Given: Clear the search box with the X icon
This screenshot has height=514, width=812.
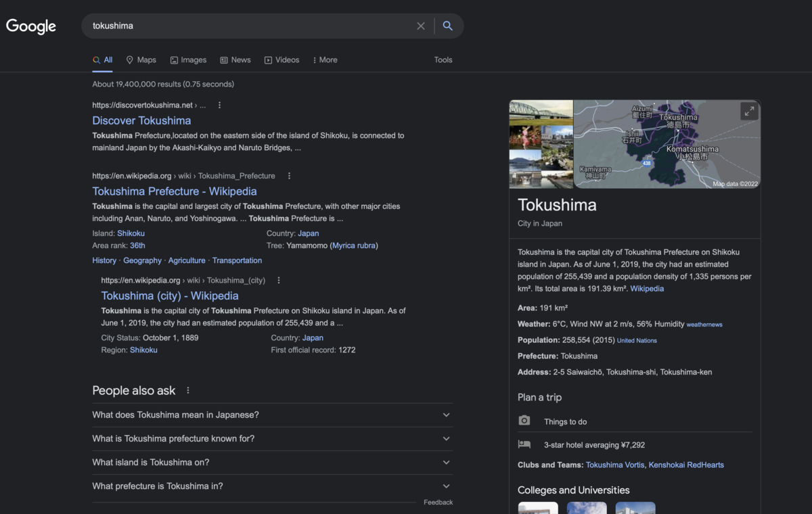Looking at the screenshot, I should point(421,26).
